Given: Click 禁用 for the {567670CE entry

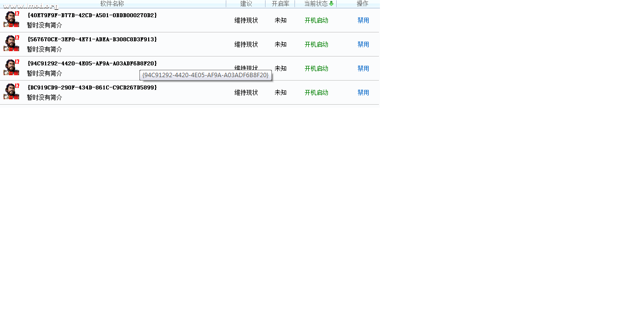Looking at the screenshot, I should pyautogui.click(x=363, y=44).
